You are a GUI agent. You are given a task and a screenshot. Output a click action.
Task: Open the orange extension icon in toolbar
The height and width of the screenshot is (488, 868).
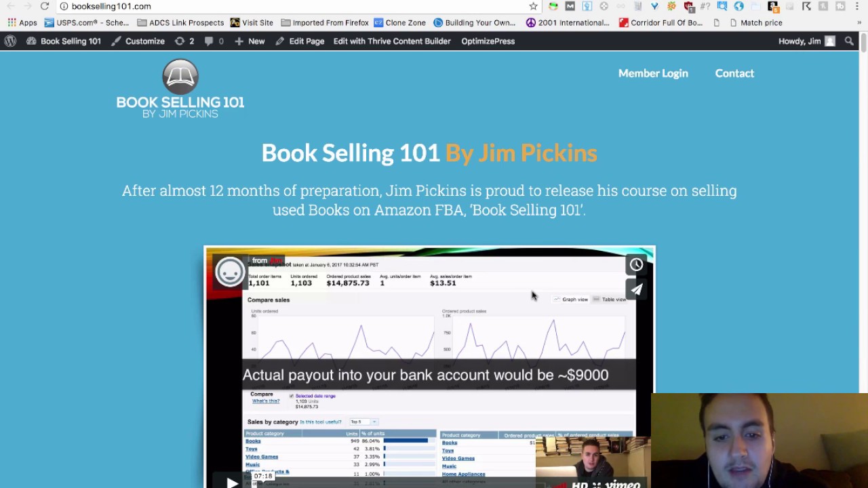671,6
